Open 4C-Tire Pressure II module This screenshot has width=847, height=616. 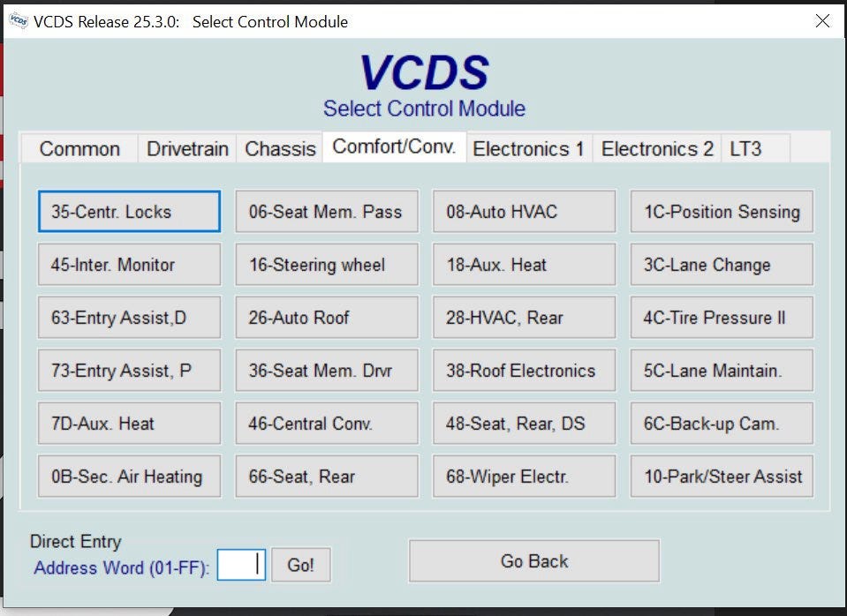722,317
